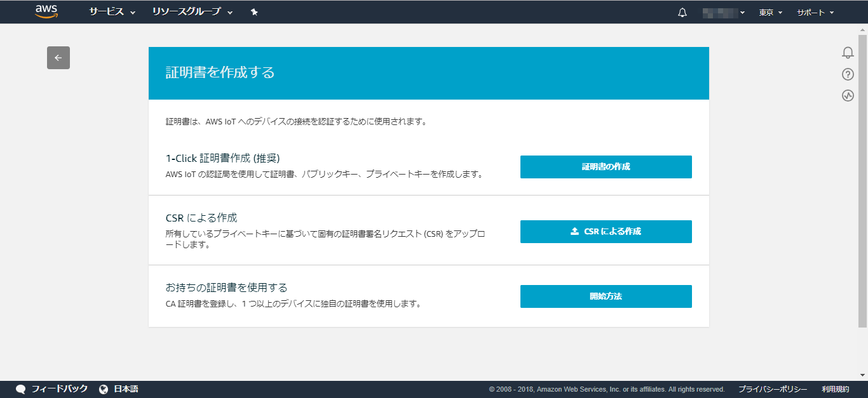Open the notifications bell in the right sidebar
Viewport: 868px width, 398px height.
[848, 53]
